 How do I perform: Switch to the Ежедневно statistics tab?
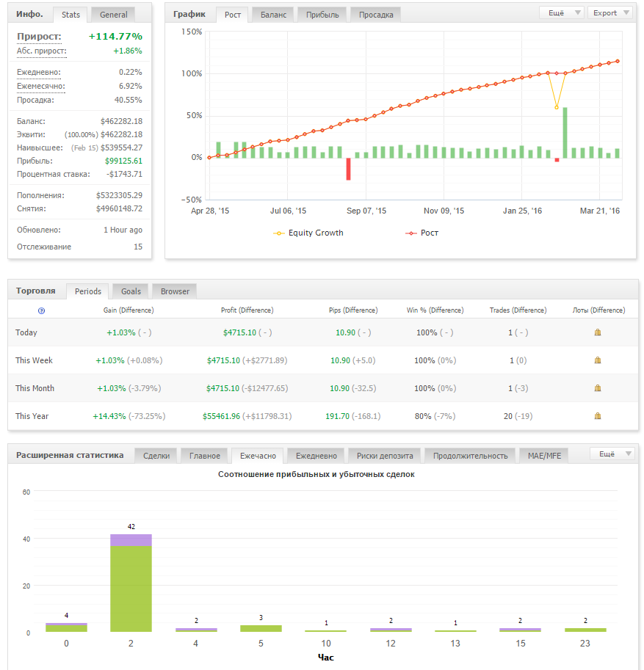[x=316, y=456]
